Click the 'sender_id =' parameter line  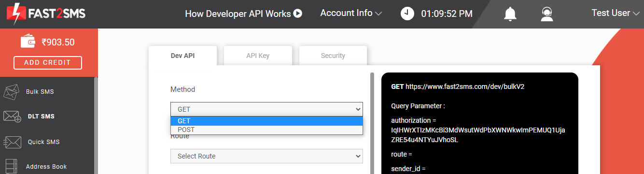tap(408, 169)
